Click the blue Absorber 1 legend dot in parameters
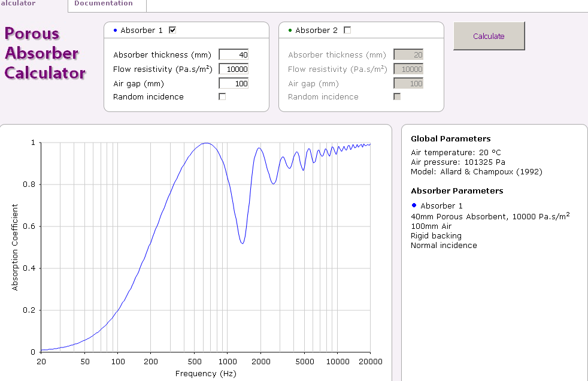The height and width of the screenshot is (381, 588). tap(414, 205)
